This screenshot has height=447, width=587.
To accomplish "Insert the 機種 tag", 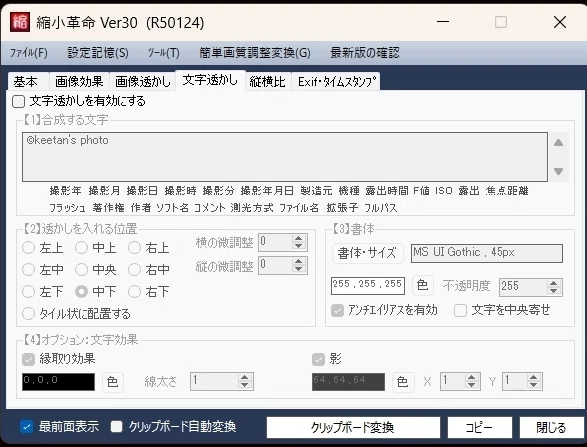I will pos(349,191).
